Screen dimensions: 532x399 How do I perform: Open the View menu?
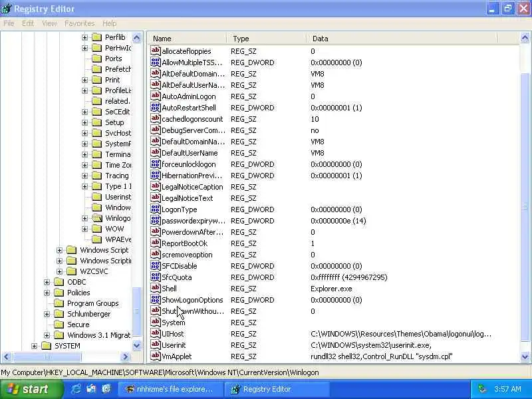(49, 23)
